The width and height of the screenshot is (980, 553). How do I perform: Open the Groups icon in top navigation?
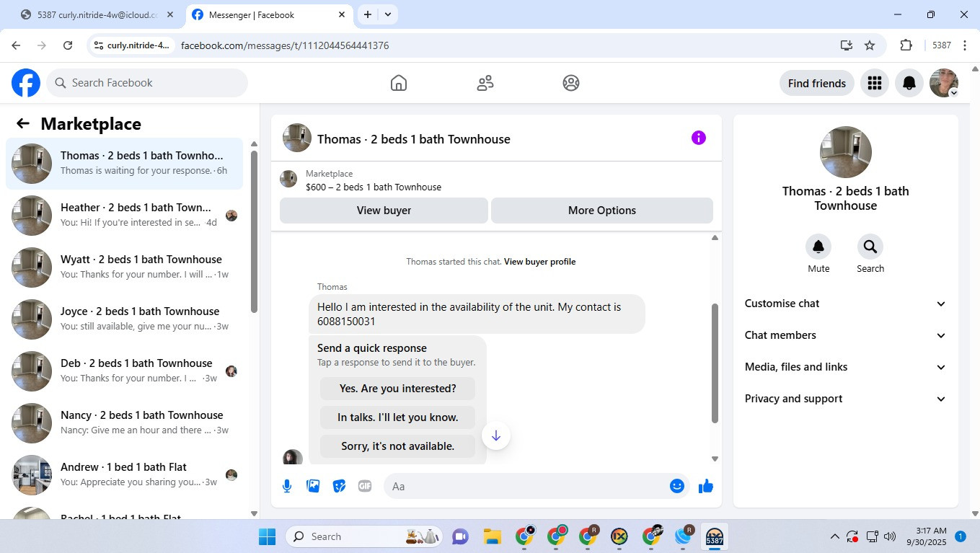[x=571, y=83]
